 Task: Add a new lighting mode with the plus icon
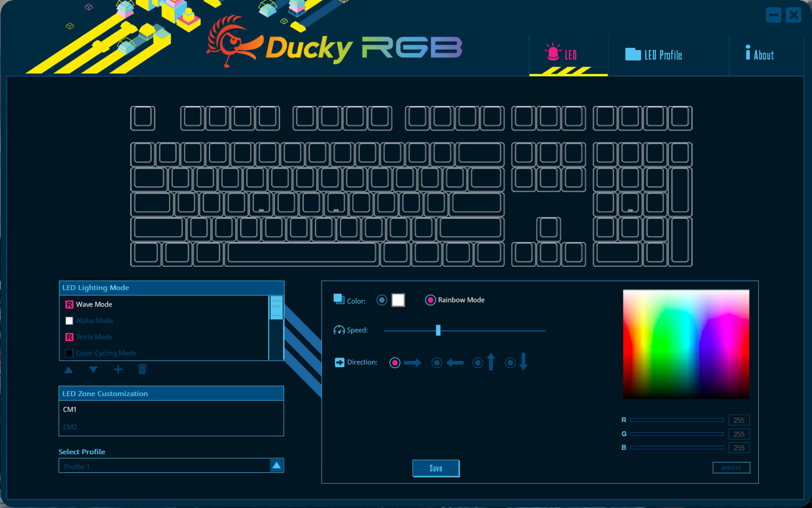(118, 369)
